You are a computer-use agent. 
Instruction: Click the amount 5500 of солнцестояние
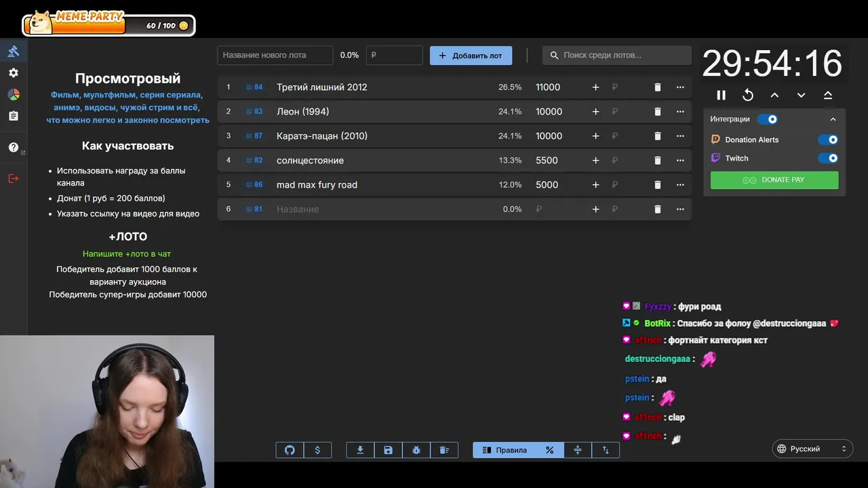[x=547, y=161]
